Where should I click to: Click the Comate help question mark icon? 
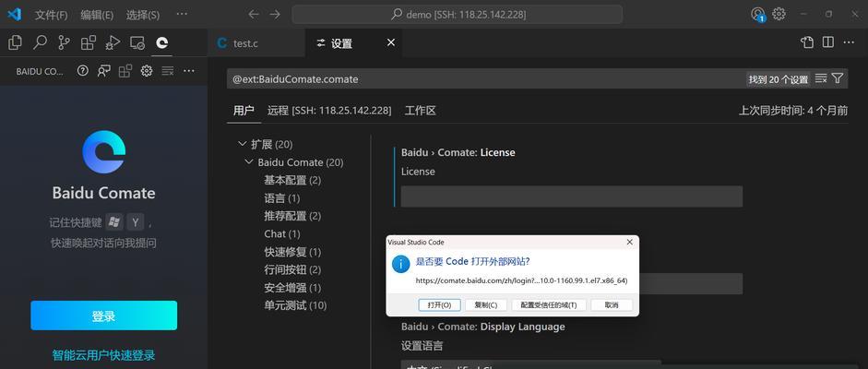pyautogui.click(x=83, y=70)
